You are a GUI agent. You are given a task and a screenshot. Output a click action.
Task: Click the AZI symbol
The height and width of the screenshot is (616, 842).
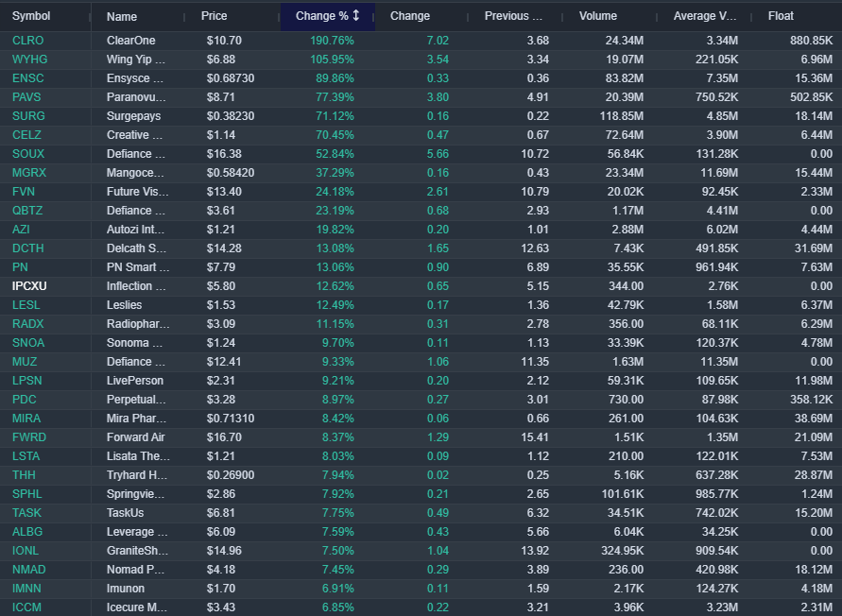[x=21, y=230]
